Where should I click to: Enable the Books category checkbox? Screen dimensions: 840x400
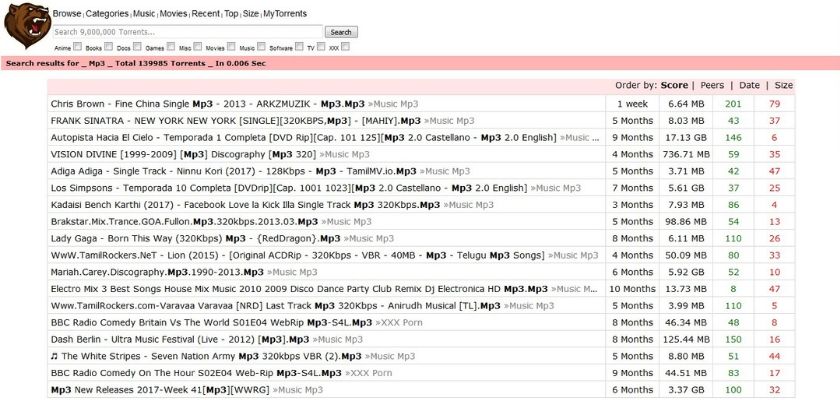108,47
